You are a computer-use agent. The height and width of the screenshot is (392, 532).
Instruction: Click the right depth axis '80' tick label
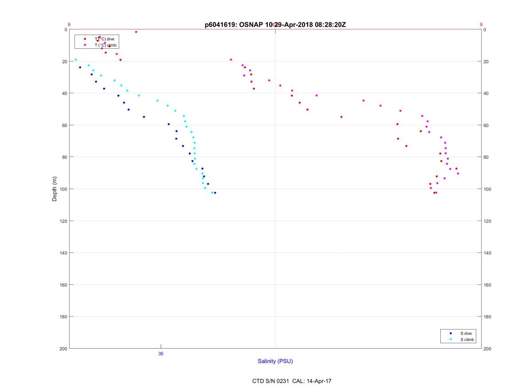tap(486, 157)
